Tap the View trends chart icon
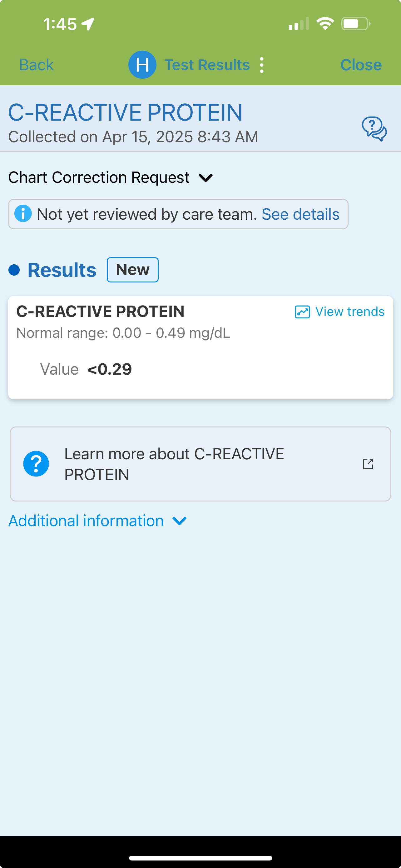 (x=302, y=312)
